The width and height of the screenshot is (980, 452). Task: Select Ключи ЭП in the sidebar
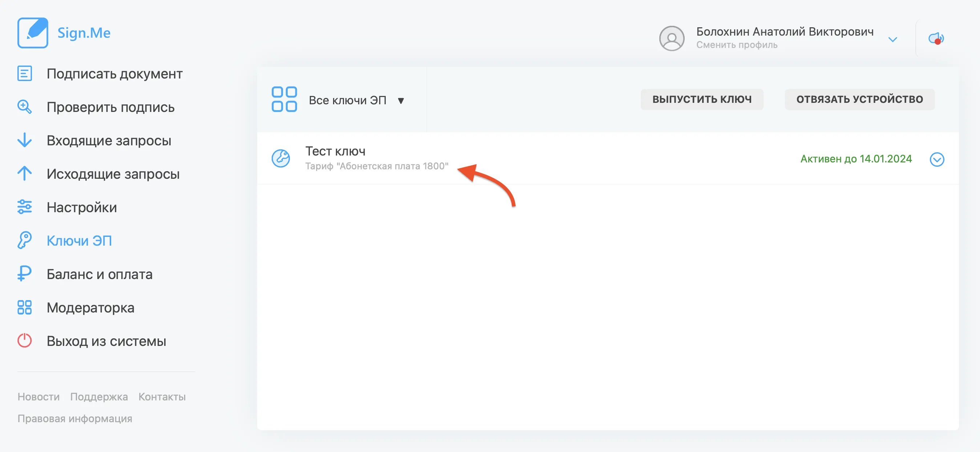coord(79,241)
